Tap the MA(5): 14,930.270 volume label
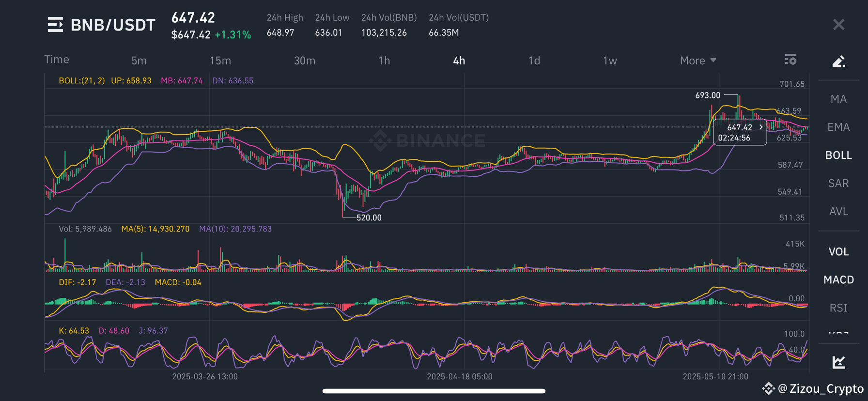Screen dimensions: 868x401 [155, 229]
